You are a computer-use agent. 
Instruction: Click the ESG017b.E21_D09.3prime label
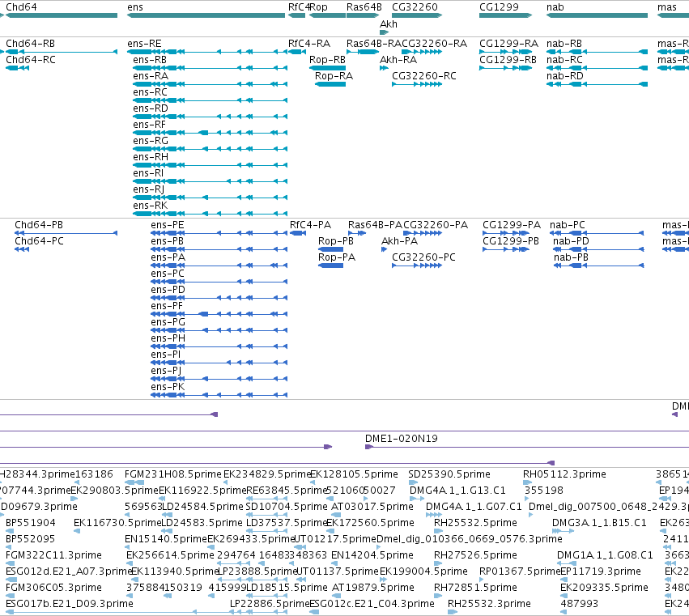click(70, 604)
